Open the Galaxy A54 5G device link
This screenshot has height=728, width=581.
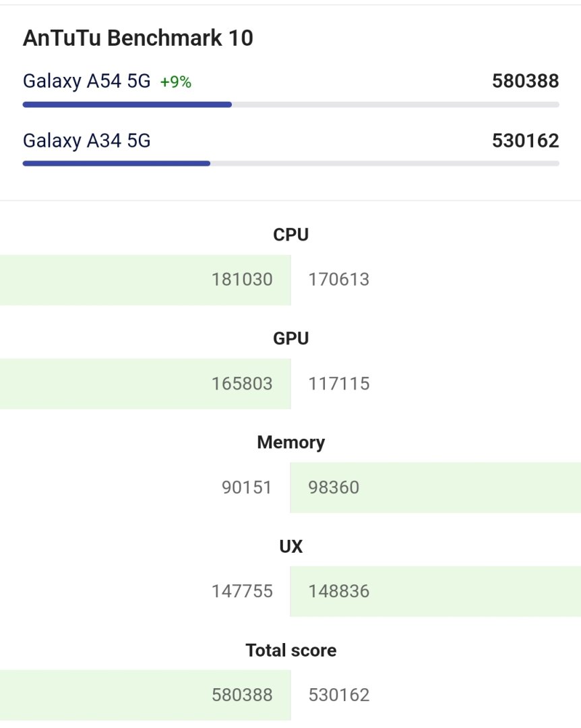pyautogui.click(x=86, y=82)
